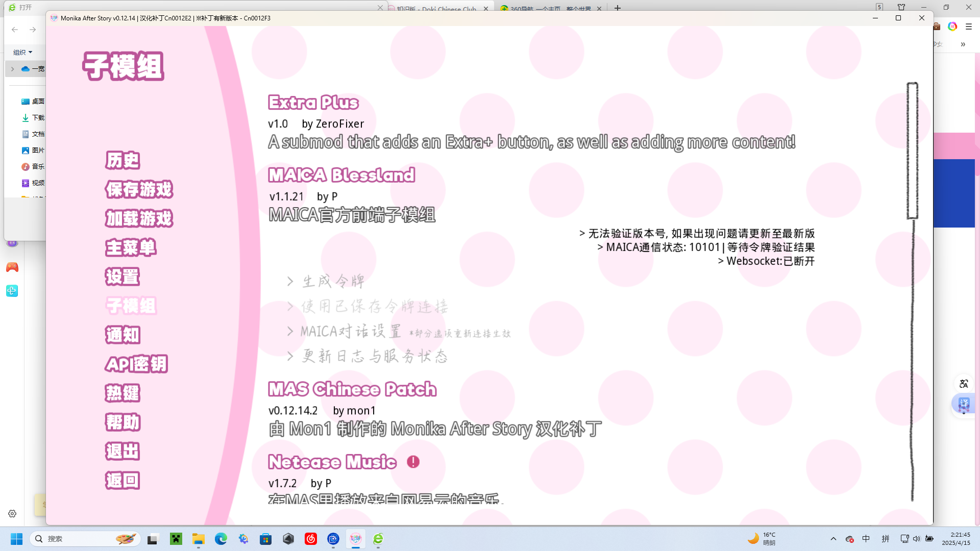Click the Websocket:已断开 status line

pos(766,261)
